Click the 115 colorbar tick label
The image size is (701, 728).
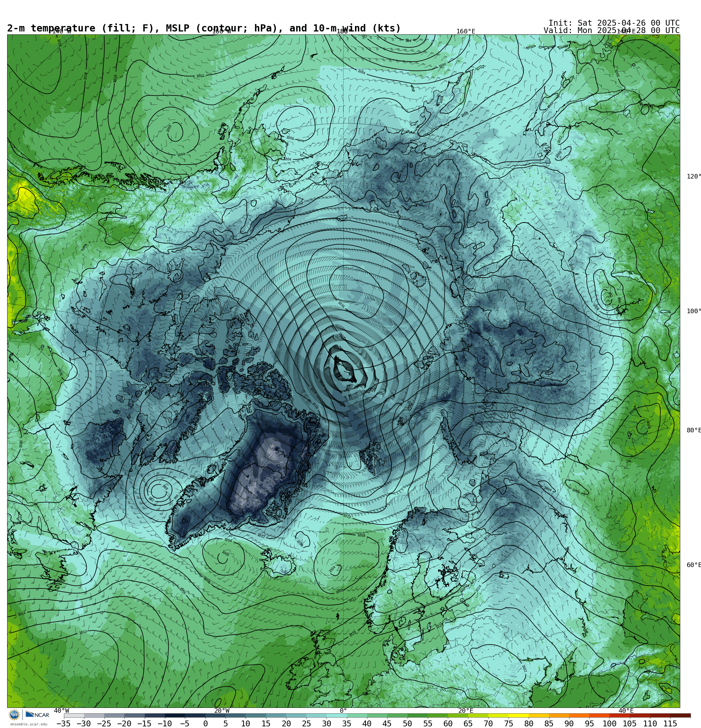670,723
